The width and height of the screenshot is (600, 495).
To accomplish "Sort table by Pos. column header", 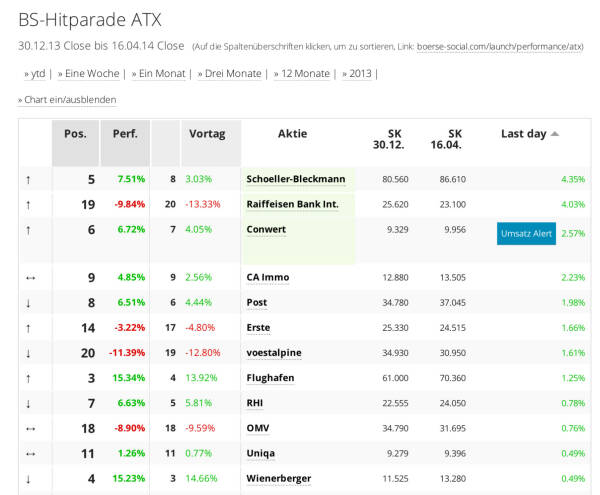I will (75, 134).
